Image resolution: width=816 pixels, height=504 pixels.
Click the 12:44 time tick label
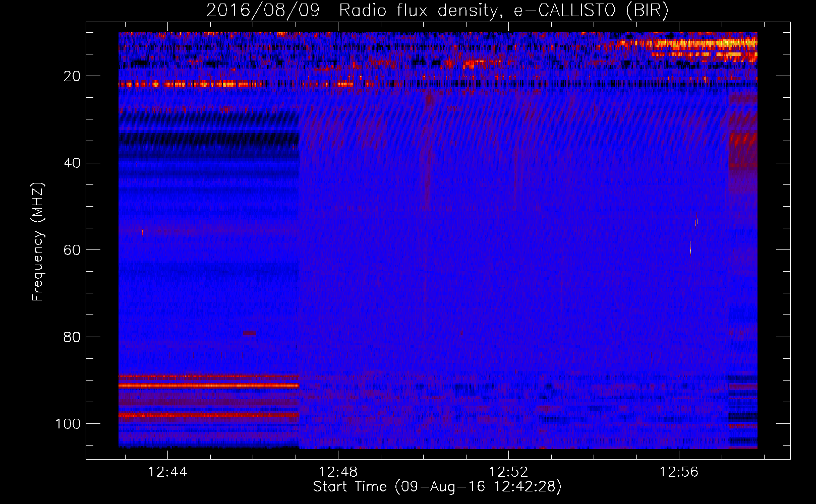click(167, 472)
